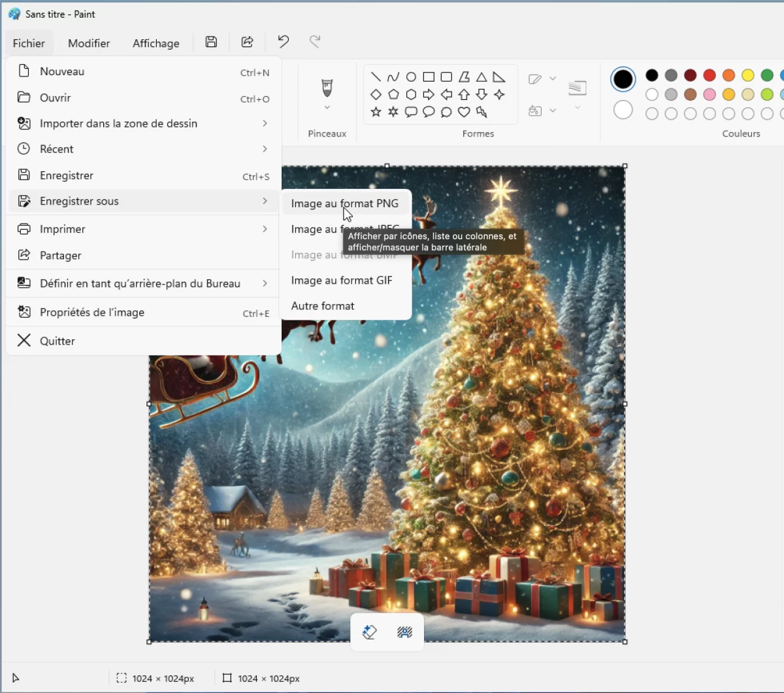Image resolution: width=784 pixels, height=693 pixels.
Task: Click the background blur icon below the image
Action: (x=404, y=632)
